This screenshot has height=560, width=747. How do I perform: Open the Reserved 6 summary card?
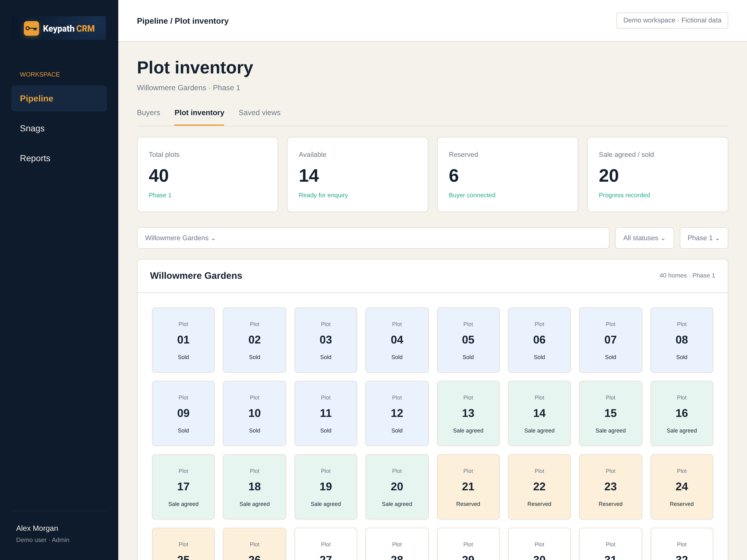coord(507,175)
